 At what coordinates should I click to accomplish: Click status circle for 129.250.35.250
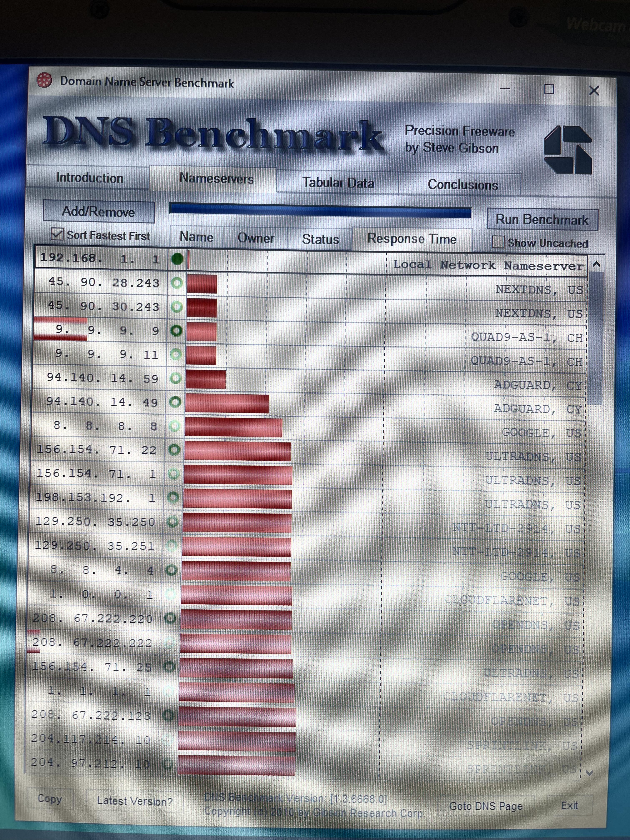pyautogui.click(x=172, y=522)
